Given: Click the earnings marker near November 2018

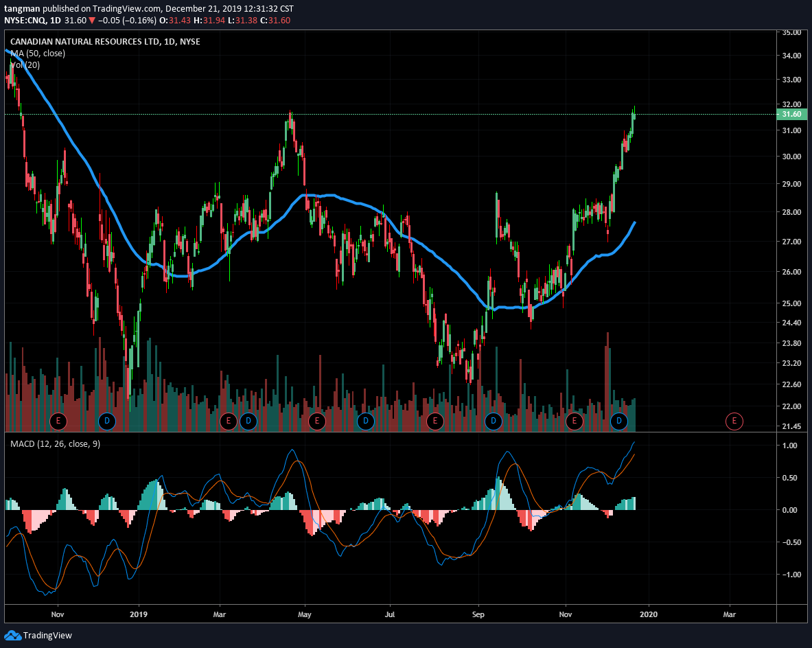Looking at the screenshot, I should tap(58, 421).
